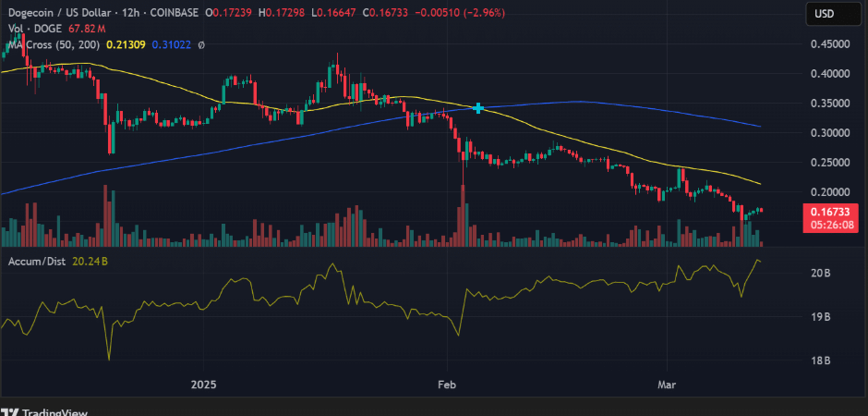This screenshot has height=416, width=868.
Task: Click the 19 B axis label
Action: (x=820, y=317)
